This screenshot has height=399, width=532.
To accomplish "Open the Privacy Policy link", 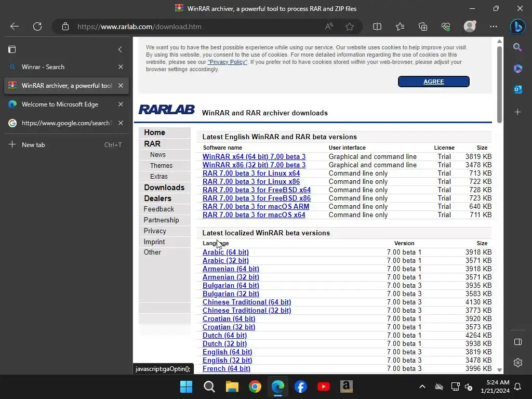I will [228, 62].
